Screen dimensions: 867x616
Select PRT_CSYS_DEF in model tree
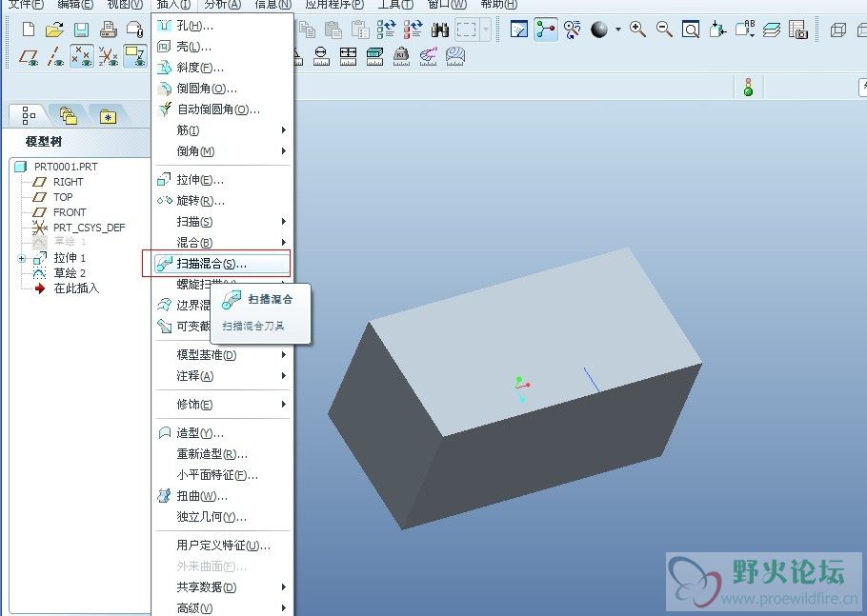[x=89, y=228]
